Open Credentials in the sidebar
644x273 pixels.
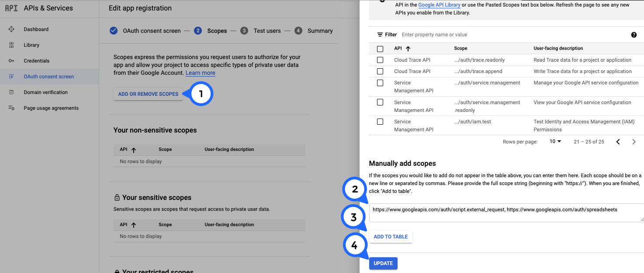pyautogui.click(x=37, y=61)
